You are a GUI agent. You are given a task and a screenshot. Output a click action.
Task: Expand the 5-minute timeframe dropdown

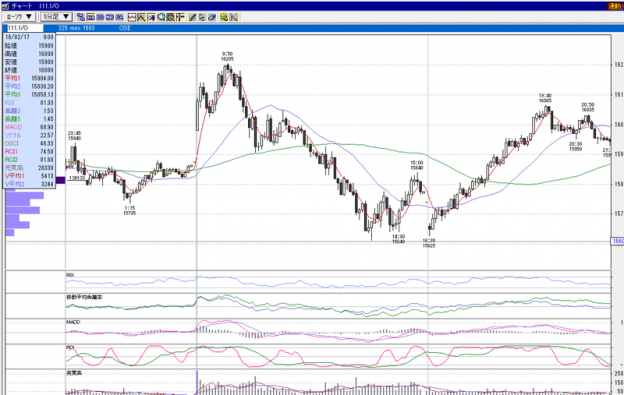click(x=56, y=17)
